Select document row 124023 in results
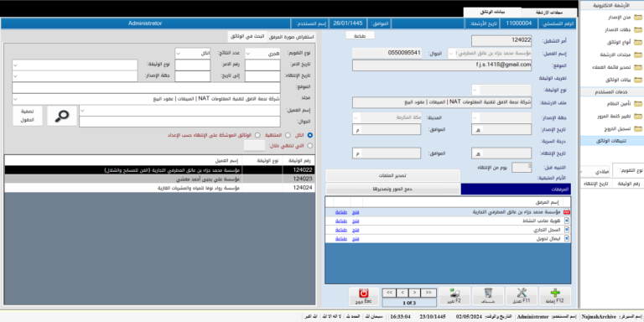The image size is (644, 322). pos(160,179)
